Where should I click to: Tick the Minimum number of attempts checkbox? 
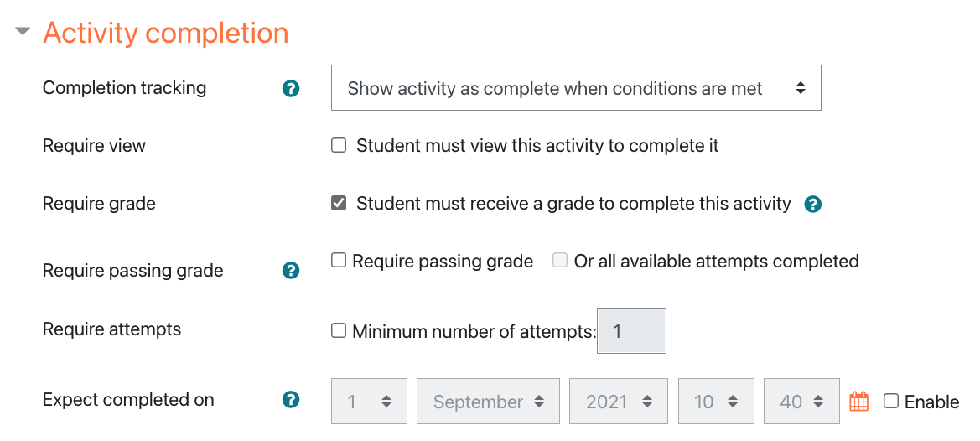(x=339, y=330)
